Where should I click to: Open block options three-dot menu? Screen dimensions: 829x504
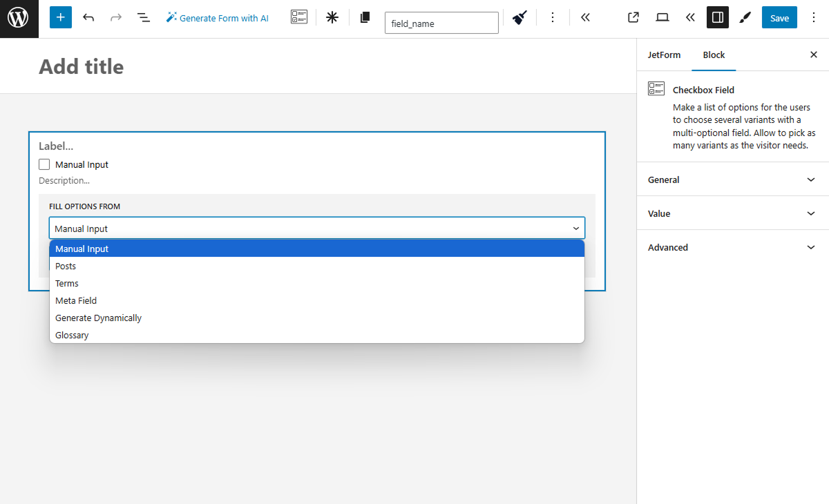(x=553, y=17)
